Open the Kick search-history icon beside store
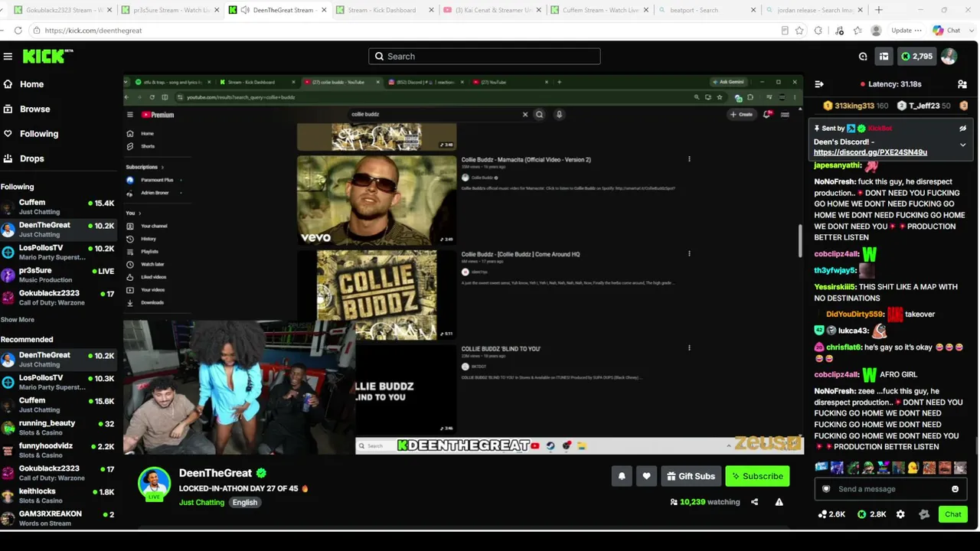980x551 pixels. point(863,56)
